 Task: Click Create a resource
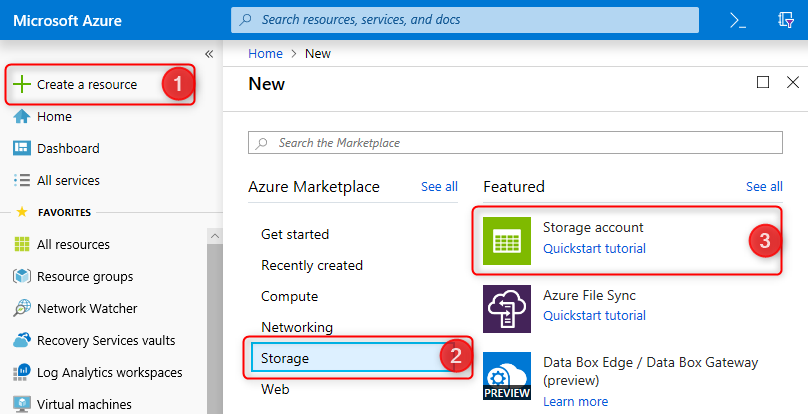coord(87,84)
